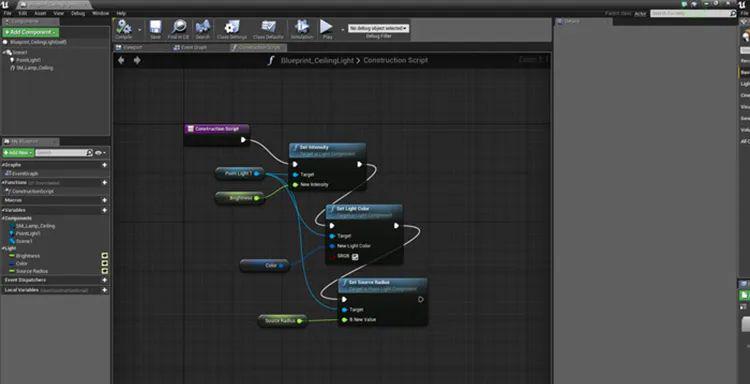Open the Debug menu
Image resolution: width=750 pixels, height=384 pixels.
pyautogui.click(x=78, y=13)
